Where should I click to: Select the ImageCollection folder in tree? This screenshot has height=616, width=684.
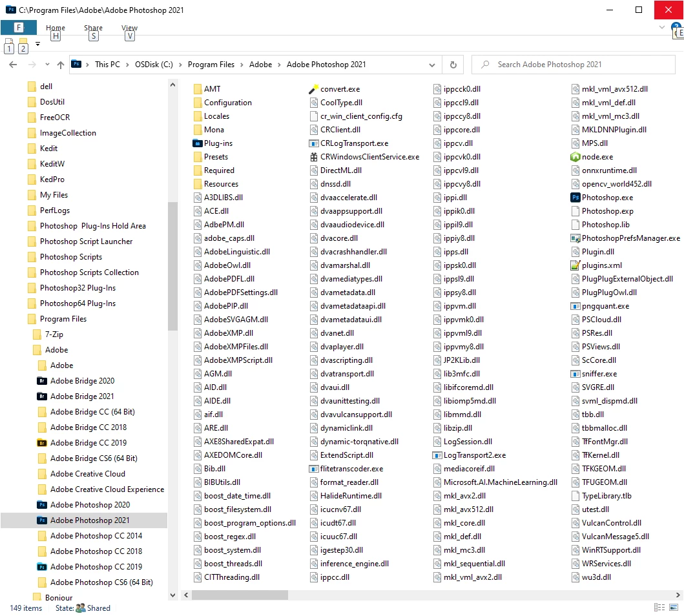pos(68,133)
